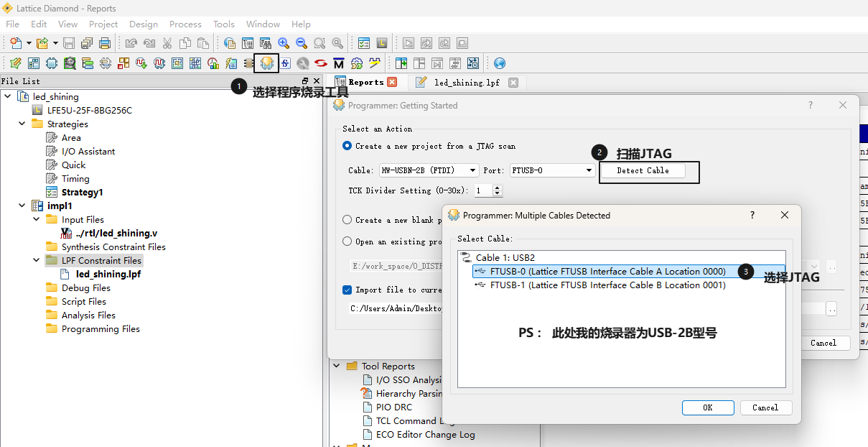Image resolution: width=868 pixels, height=447 pixels.
Task: Click the Find in Files binoculars icon
Action: pos(266,43)
